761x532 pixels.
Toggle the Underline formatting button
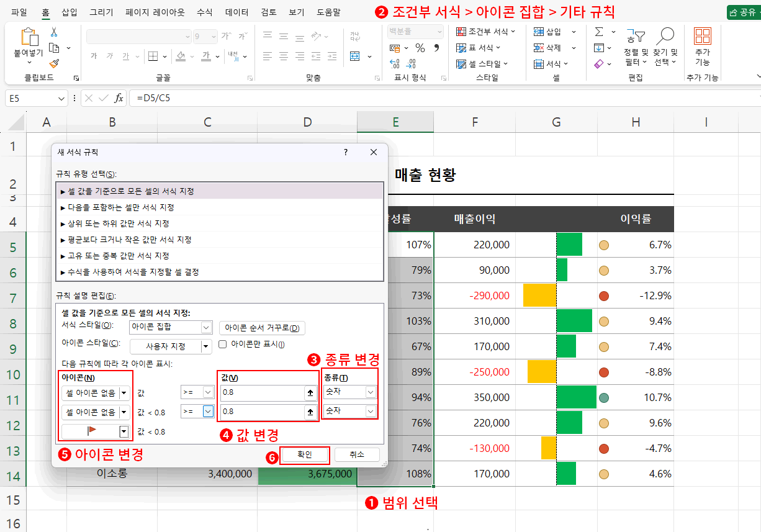[125, 56]
